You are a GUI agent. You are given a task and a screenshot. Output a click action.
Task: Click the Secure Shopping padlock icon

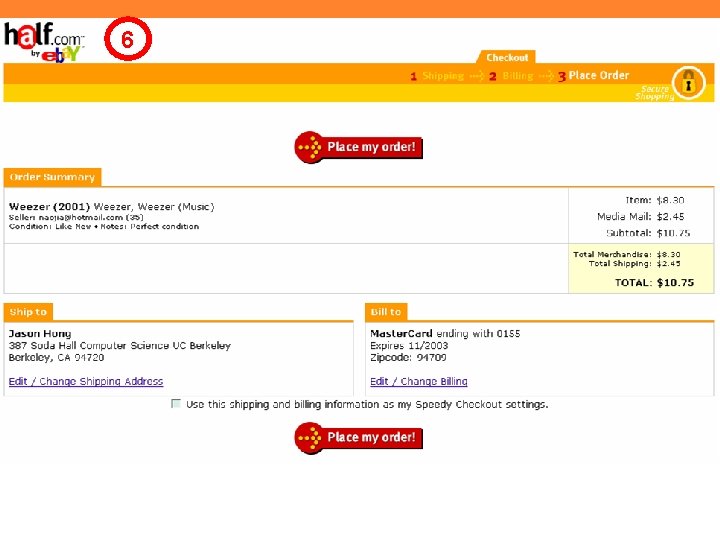coord(688,83)
